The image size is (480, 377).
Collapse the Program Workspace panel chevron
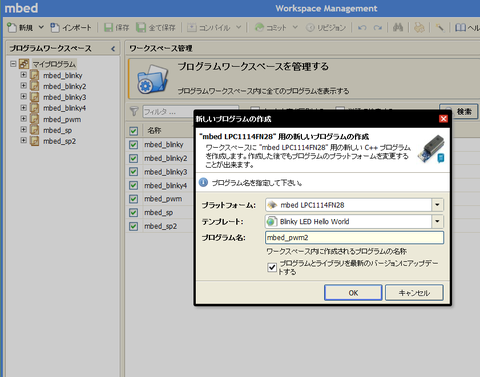(113, 49)
